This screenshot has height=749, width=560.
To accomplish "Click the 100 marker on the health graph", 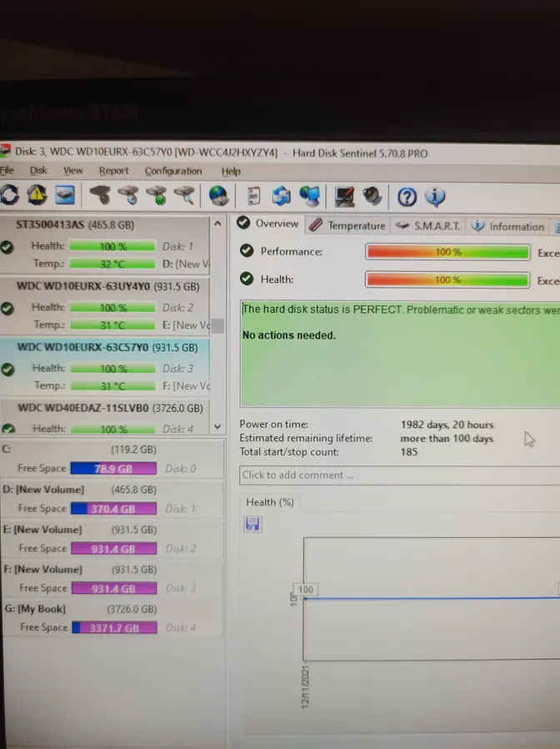I will tap(306, 590).
